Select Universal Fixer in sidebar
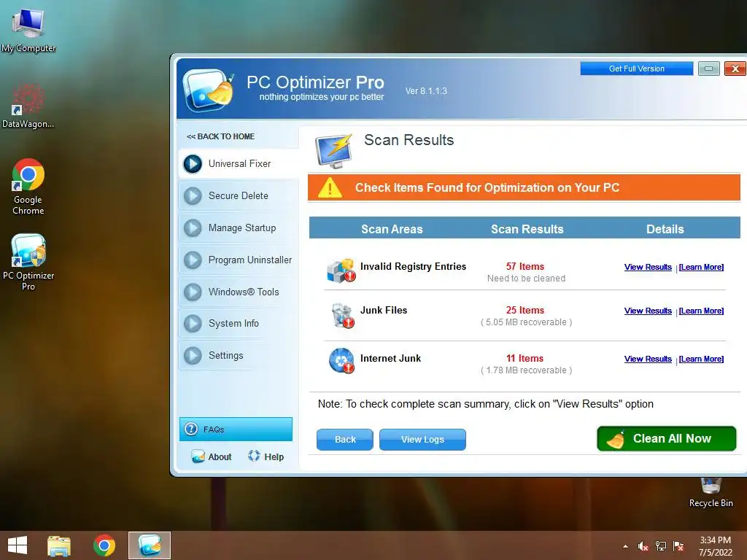 click(x=239, y=164)
